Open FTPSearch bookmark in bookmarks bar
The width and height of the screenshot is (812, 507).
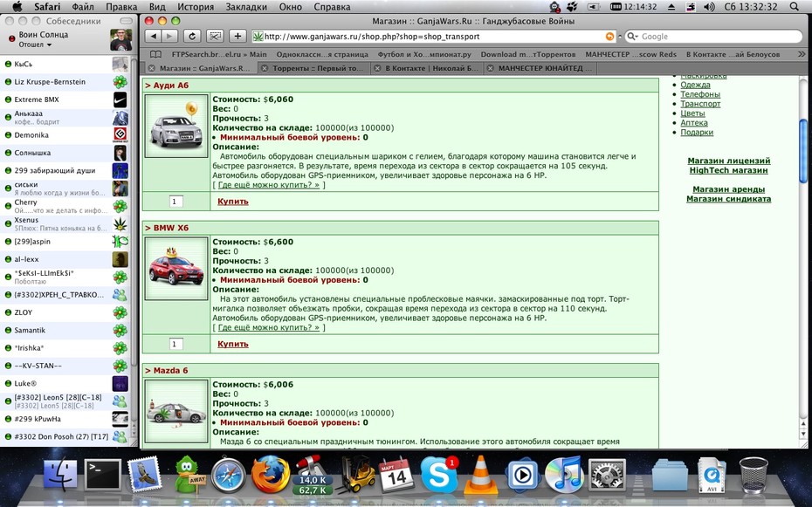tap(219, 54)
